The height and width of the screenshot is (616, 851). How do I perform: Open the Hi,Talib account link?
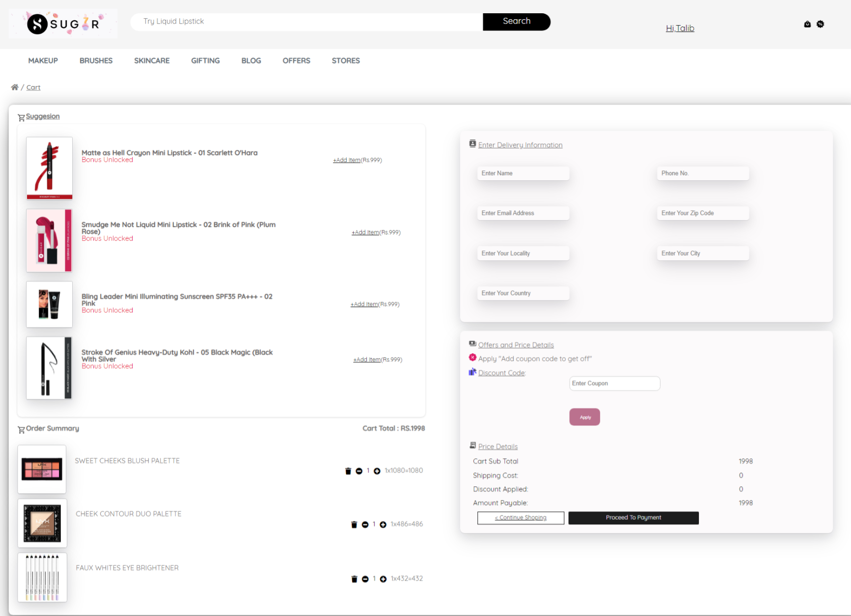click(680, 28)
